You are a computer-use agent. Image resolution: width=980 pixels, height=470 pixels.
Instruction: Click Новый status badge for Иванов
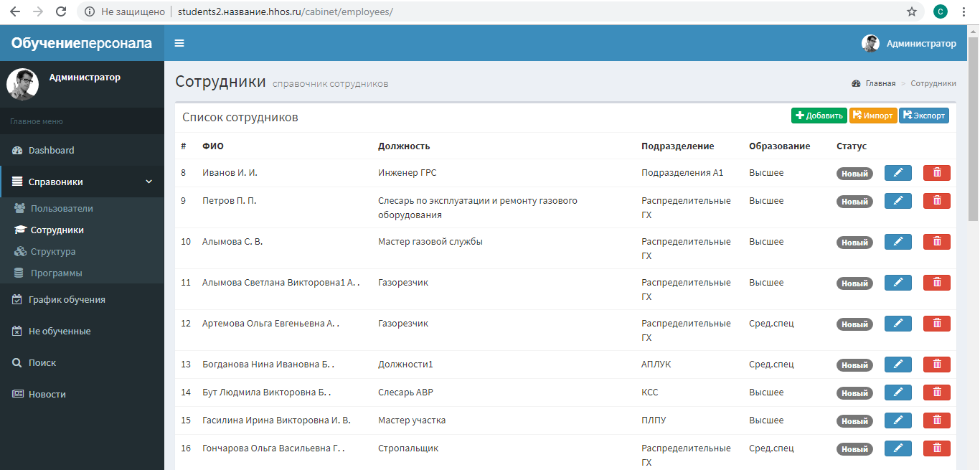854,174
